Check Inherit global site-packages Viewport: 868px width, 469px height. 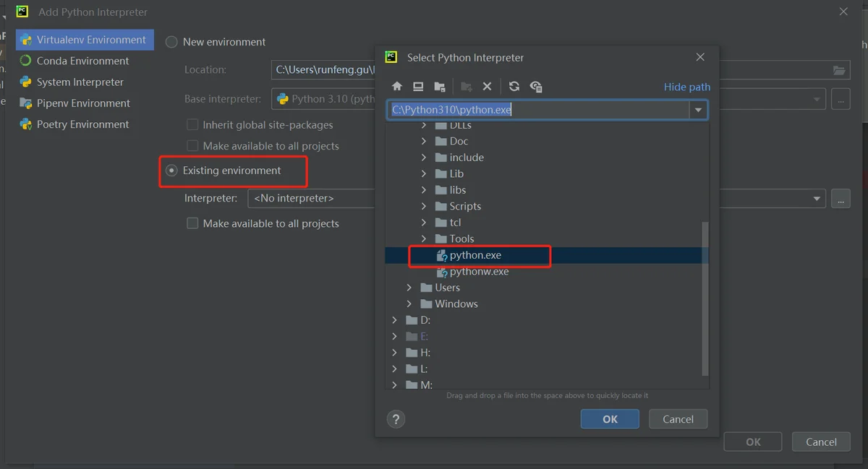click(x=192, y=125)
